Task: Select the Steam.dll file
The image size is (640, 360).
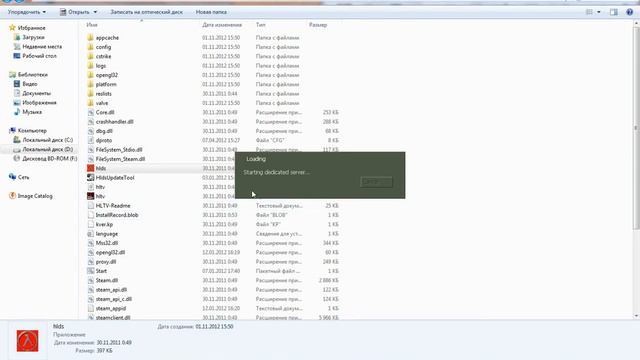Action: point(107,280)
